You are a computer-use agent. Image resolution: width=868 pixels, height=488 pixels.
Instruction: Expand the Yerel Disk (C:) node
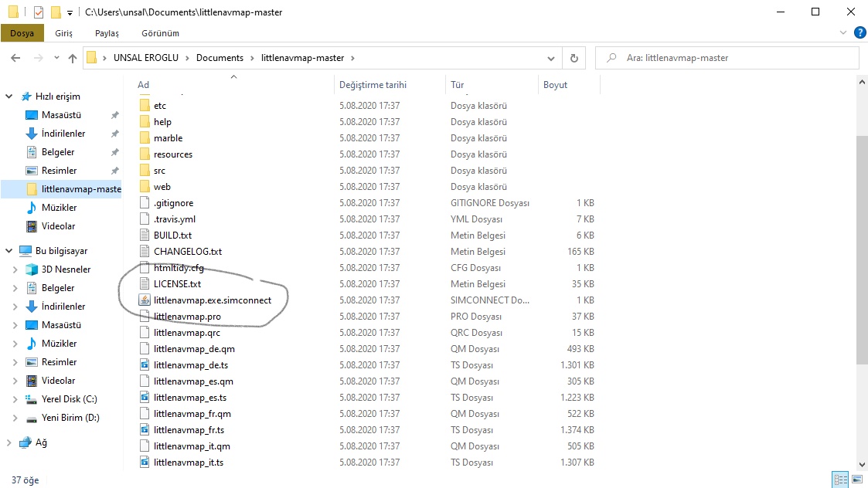click(x=15, y=399)
